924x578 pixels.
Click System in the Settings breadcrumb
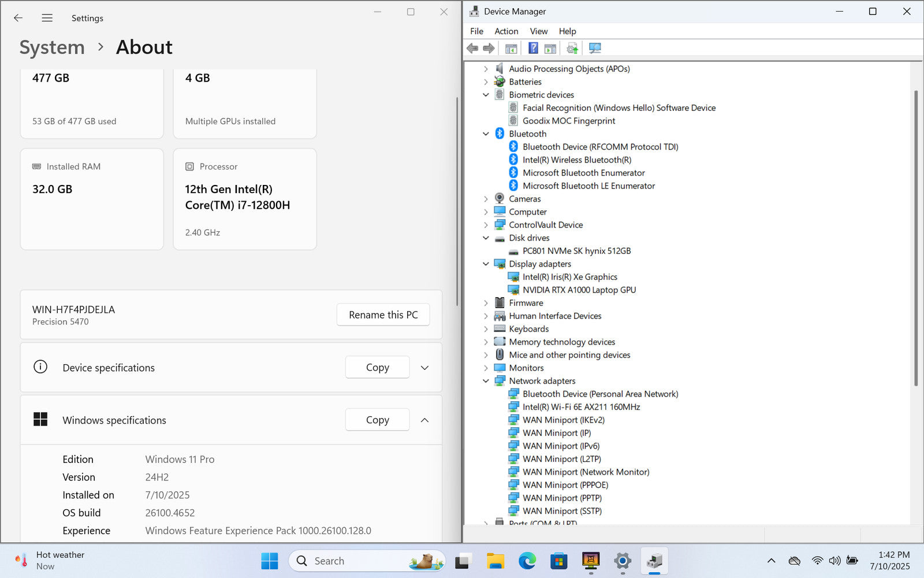52,47
